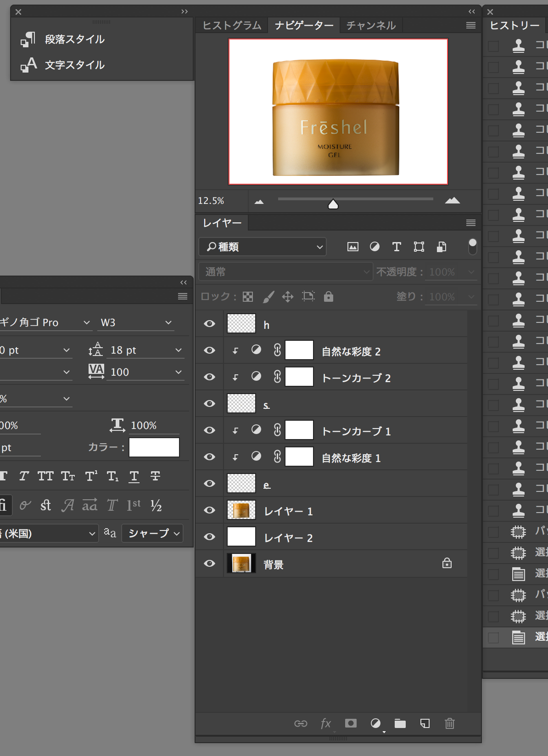Open the シャープ anti-aliasing dropdown
This screenshot has height=756, width=548.
tap(153, 533)
